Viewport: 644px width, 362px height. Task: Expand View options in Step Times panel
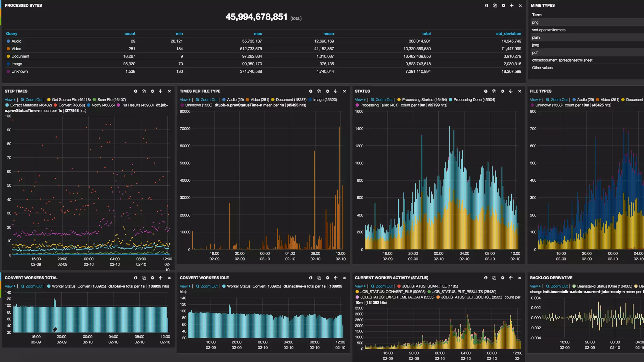(x=10, y=100)
